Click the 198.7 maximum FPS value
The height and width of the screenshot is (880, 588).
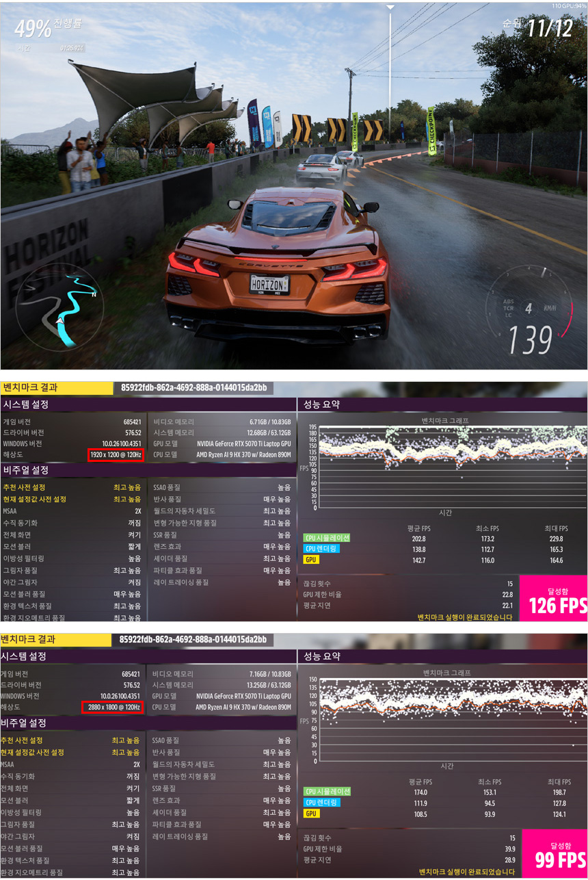[x=559, y=792]
